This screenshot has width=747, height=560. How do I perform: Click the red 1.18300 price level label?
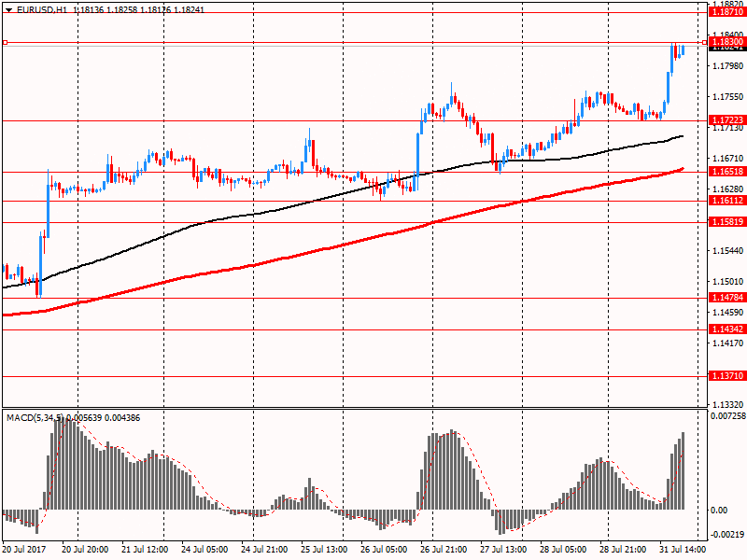[x=727, y=42]
